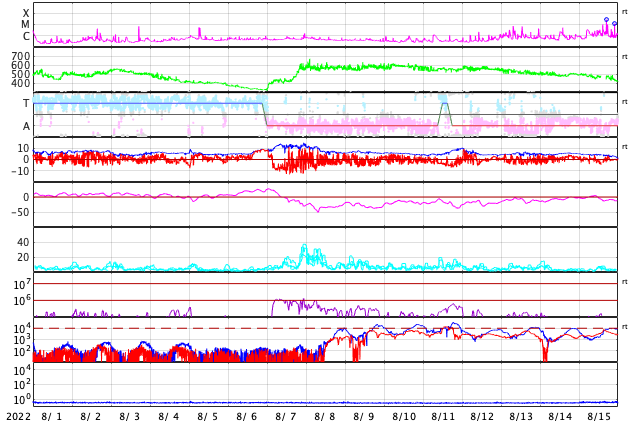The image size is (634, 424).
Task: Click the 'rt' label of the flare class panel
Action: click(625, 12)
